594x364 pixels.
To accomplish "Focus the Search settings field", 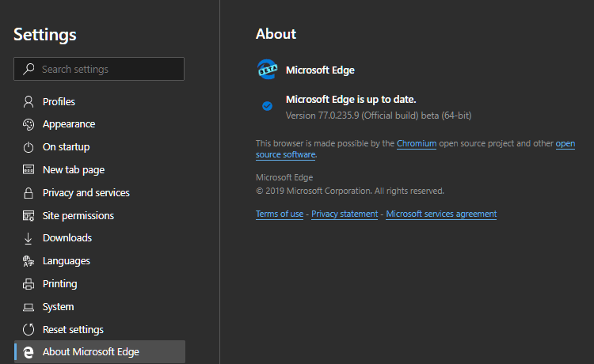I will point(99,69).
